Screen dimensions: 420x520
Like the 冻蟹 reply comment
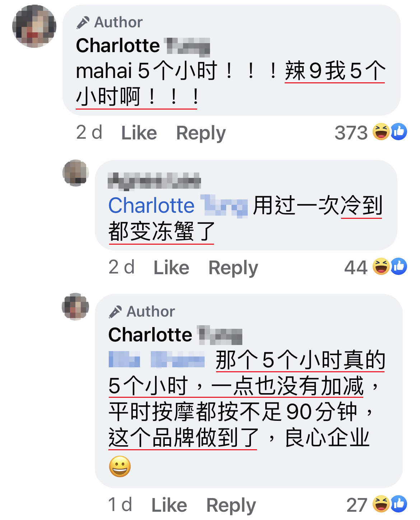(171, 268)
